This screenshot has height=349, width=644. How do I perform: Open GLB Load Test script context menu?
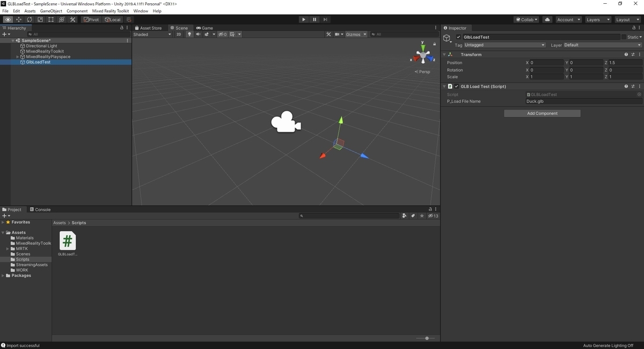click(x=639, y=86)
